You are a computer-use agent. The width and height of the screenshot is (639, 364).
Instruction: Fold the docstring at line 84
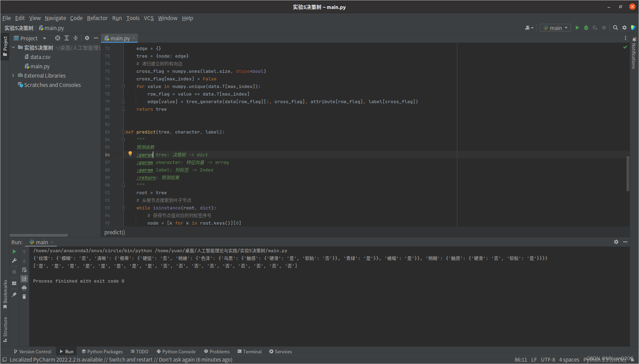123,139
